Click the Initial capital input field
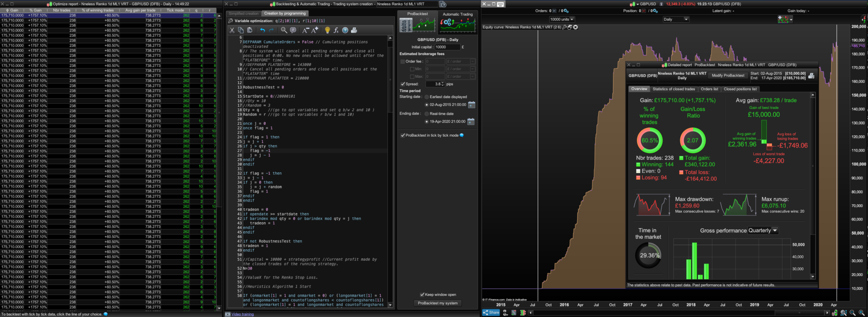 447,47
